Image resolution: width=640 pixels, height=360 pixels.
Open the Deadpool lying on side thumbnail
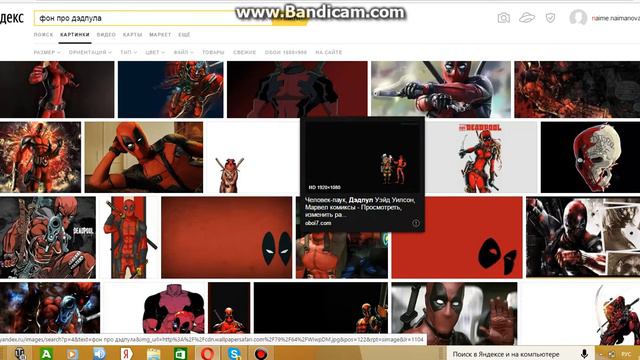click(144, 157)
